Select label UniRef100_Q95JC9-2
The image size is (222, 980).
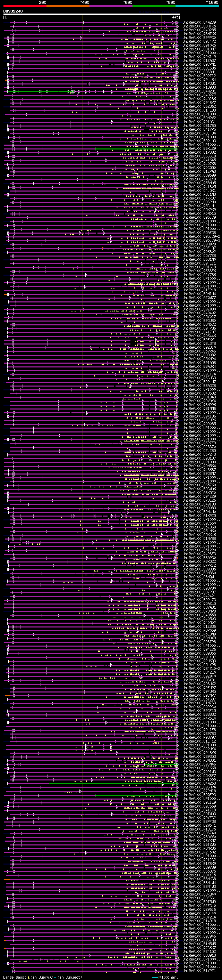(201, 237)
